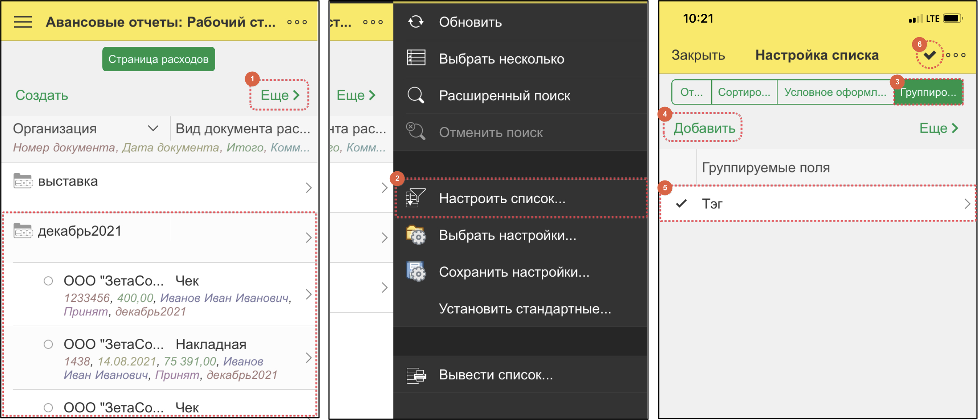The image size is (980, 420).
Task: Open Накладная 75 391,00 document chevron
Action: click(309, 358)
